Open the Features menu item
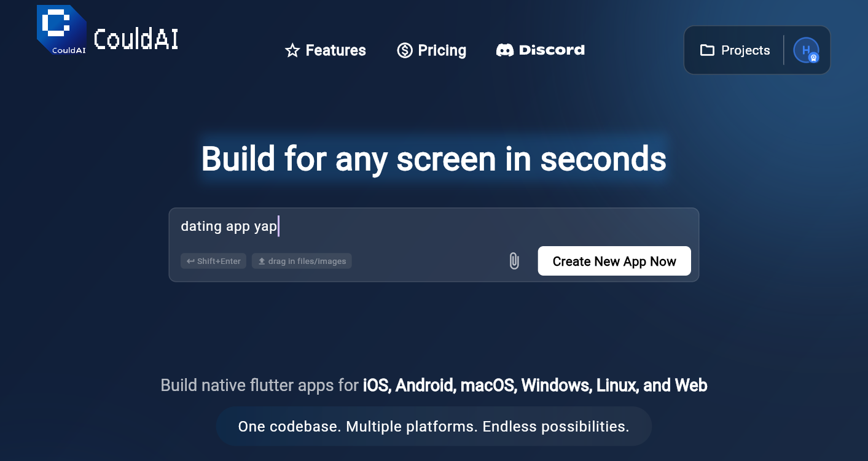 [335, 50]
